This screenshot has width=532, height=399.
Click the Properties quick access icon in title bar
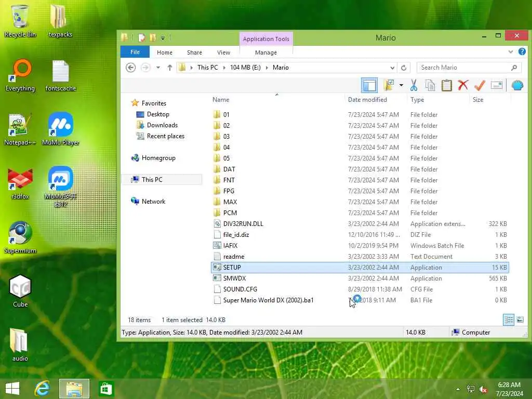click(x=142, y=37)
